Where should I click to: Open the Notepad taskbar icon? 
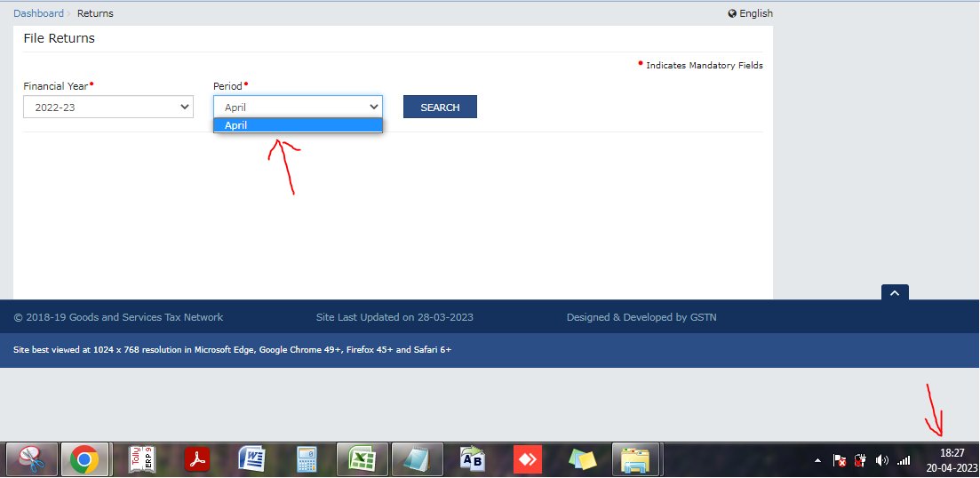417,460
